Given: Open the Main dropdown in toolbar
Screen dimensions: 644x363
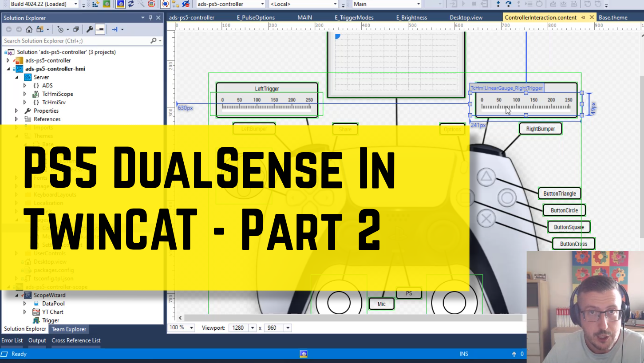Looking at the screenshot, I should click(x=419, y=4).
